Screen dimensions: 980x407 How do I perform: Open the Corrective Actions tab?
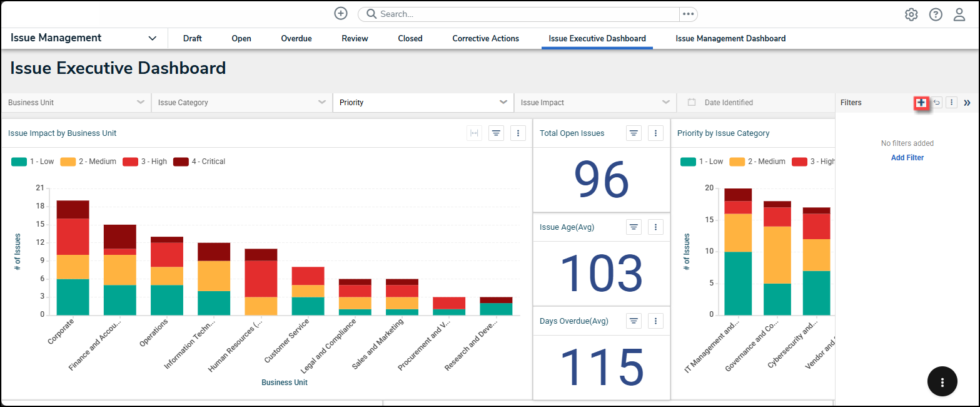coord(485,39)
